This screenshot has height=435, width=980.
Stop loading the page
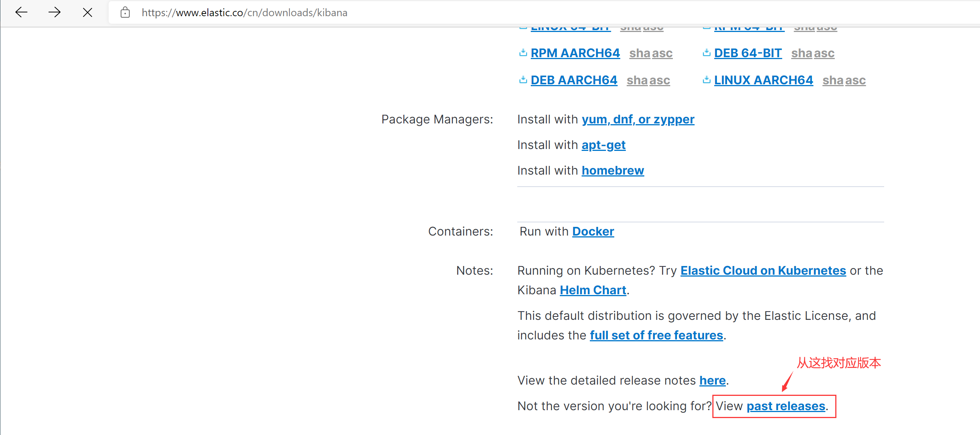pyautogui.click(x=88, y=12)
